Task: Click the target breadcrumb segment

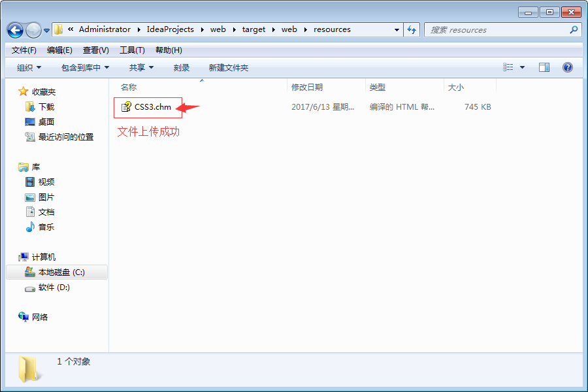Action: 253,29
